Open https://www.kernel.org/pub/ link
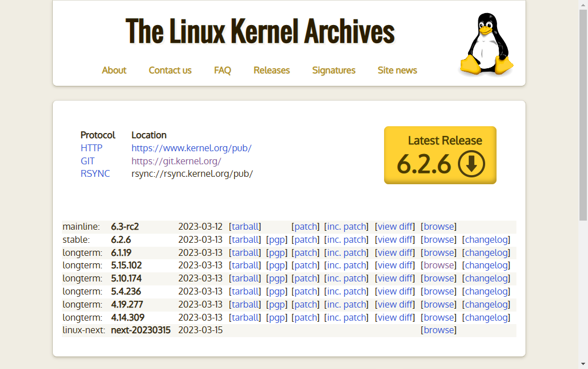 click(x=191, y=148)
